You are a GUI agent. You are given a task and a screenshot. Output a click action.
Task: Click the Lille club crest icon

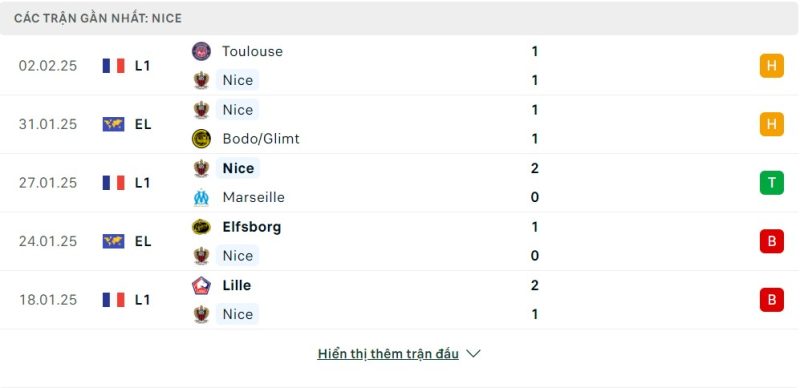[x=201, y=285]
